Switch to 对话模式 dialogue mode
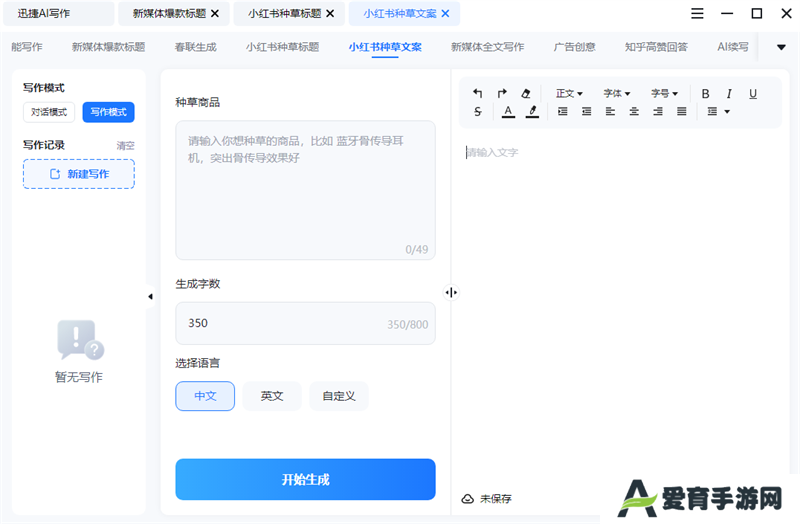This screenshot has height=524, width=800. point(49,112)
